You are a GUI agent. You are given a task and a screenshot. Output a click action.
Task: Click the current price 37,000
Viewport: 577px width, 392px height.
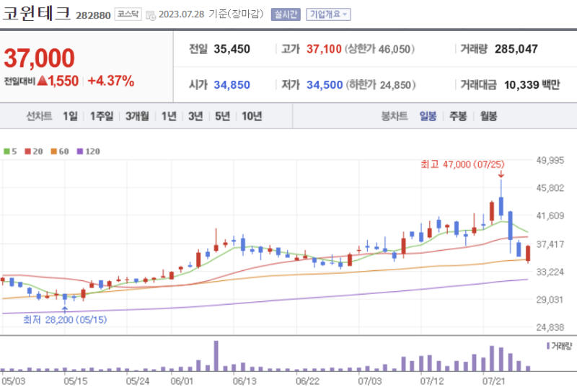39,58
